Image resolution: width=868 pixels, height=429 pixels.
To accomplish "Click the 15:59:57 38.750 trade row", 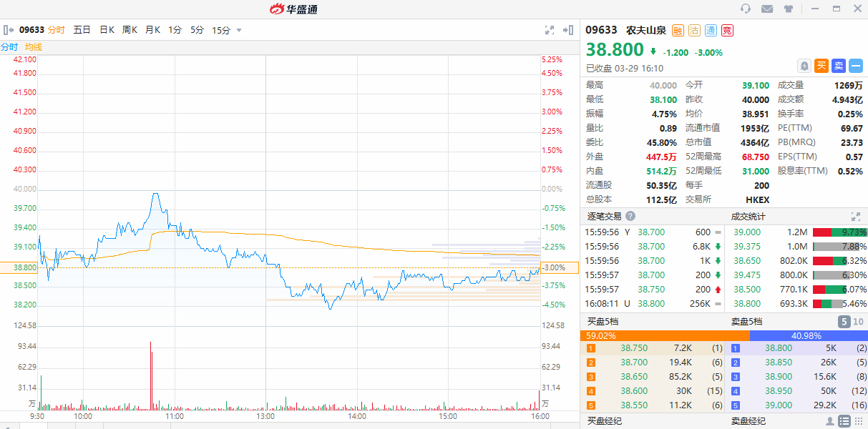I will [x=653, y=290].
